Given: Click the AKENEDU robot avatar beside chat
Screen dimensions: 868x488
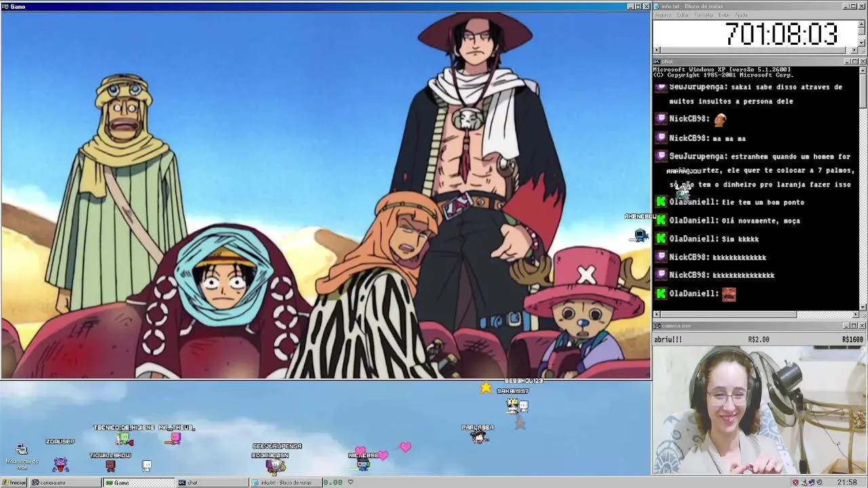Looking at the screenshot, I should (x=641, y=235).
